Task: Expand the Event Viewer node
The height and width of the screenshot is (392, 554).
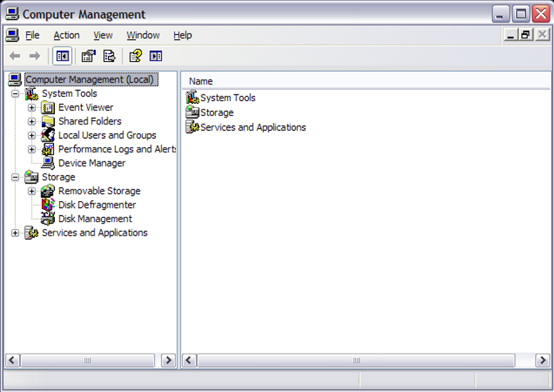Action: (x=32, y=107)
